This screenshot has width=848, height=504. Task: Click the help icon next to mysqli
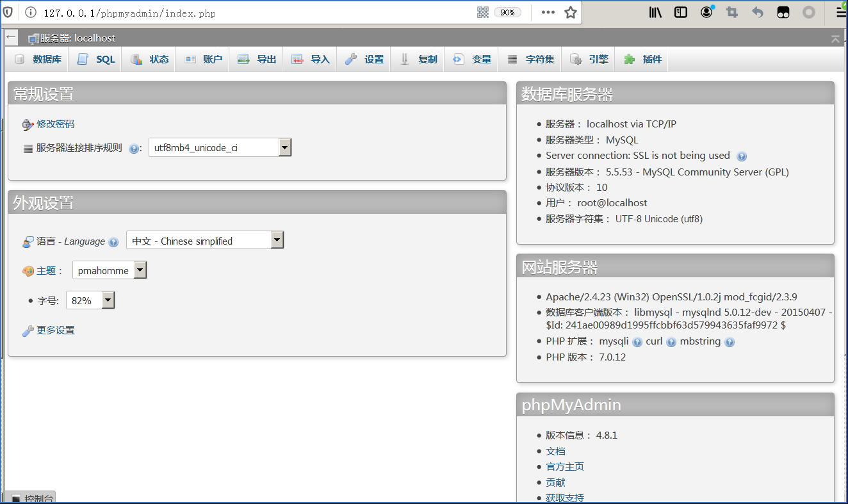pyautogui.click(x=637, y=342)
